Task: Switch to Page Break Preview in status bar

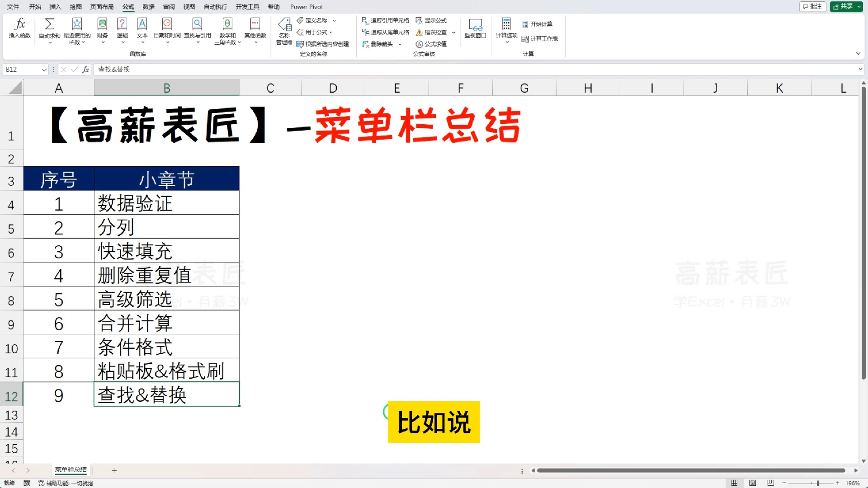Action: click(770, 483)
